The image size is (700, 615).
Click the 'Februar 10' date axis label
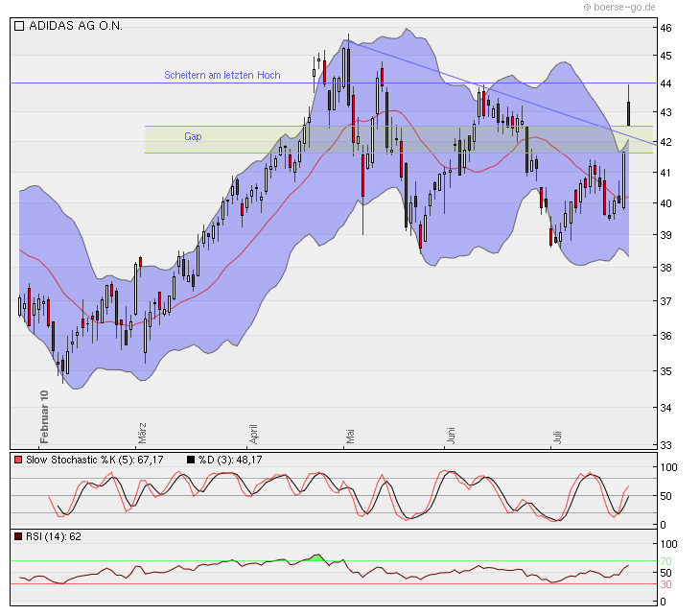point(43,416)
